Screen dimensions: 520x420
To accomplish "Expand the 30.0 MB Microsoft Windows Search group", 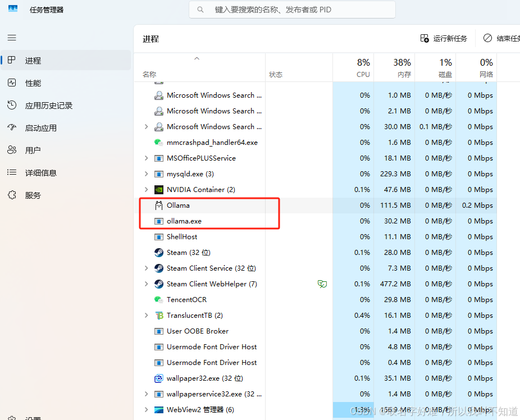I will click(x=146, y=127).
